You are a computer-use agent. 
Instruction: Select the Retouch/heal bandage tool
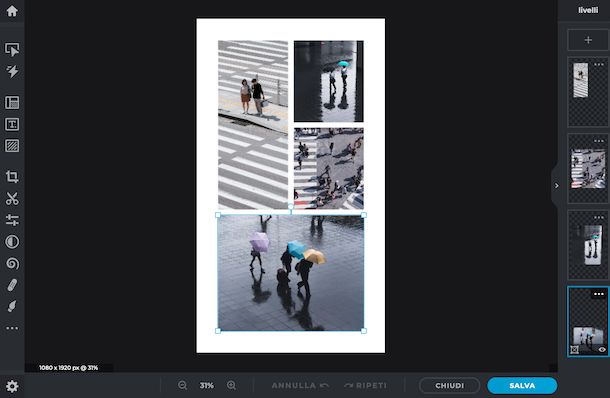pos(12,285)
